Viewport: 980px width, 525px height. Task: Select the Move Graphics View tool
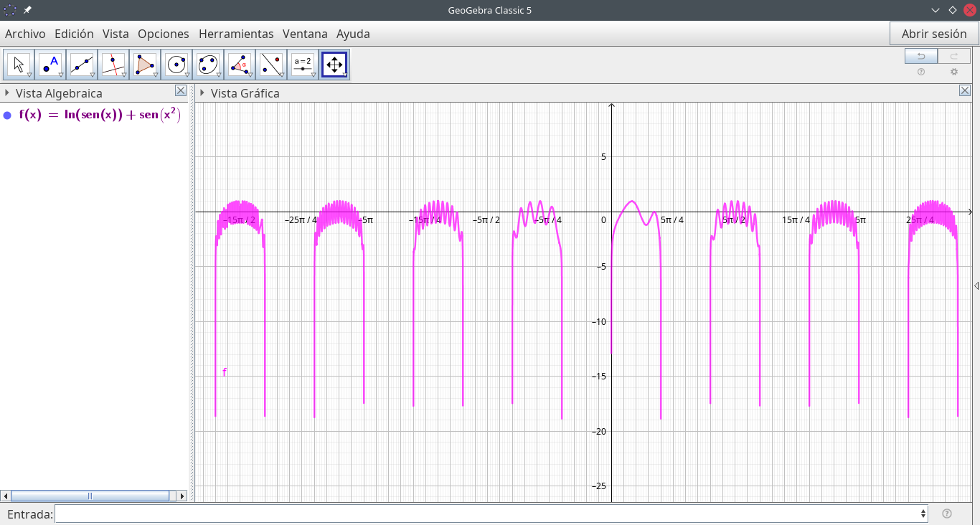(334, 65)
